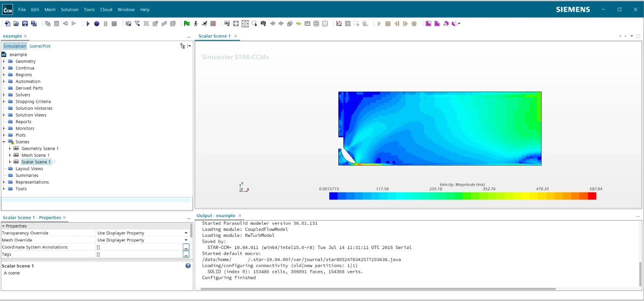Viewport: 644px width, 301px height.
Task: Click the New Simulation icon
Action: click(8, 23)
